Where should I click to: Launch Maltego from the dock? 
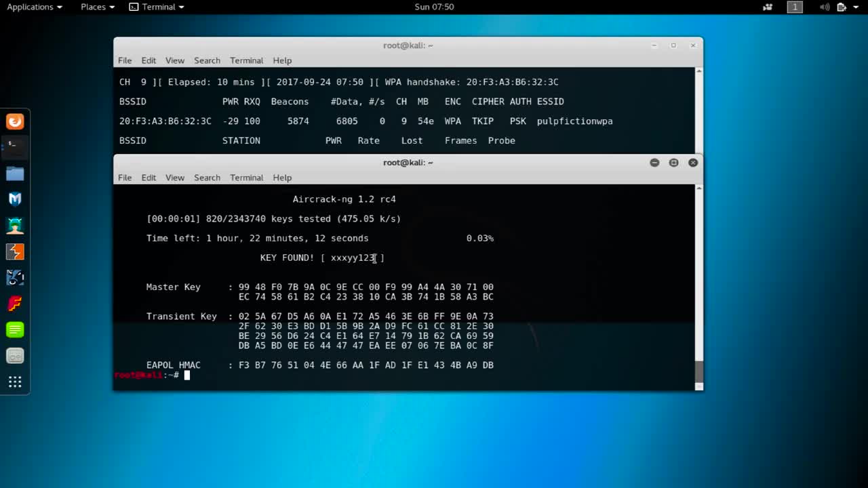click(x=15, y=277)
